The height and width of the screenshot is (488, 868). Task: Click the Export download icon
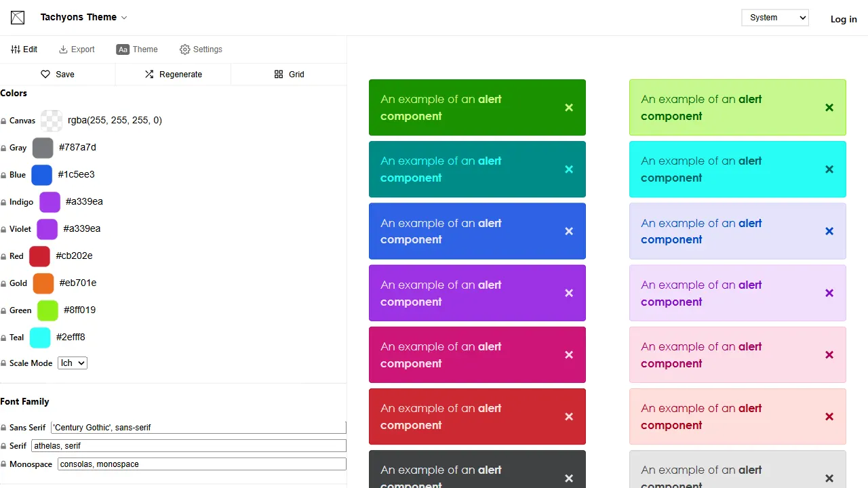pos(63,49)
